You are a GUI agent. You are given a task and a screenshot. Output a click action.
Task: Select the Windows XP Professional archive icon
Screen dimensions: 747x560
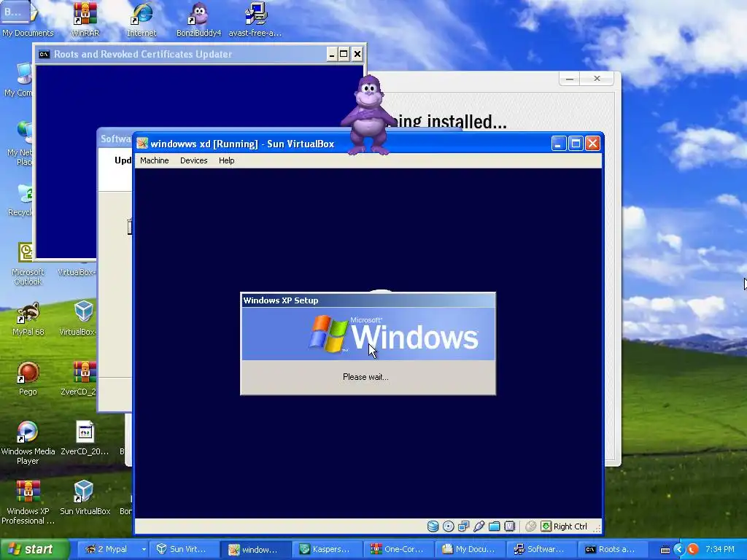pyautogui.click(x=28, y=503)
